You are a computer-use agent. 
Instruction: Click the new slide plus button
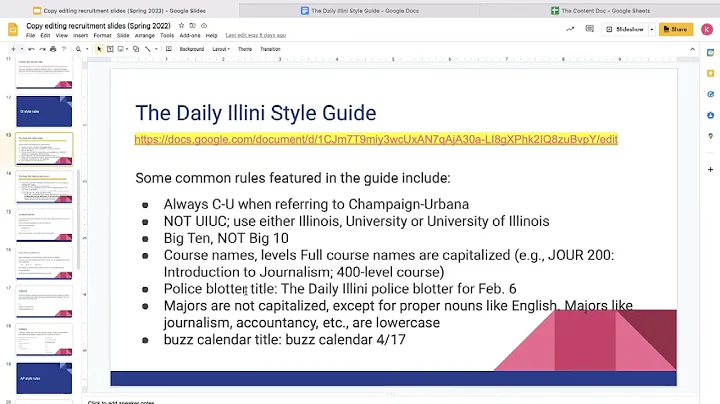pos(13,49)
